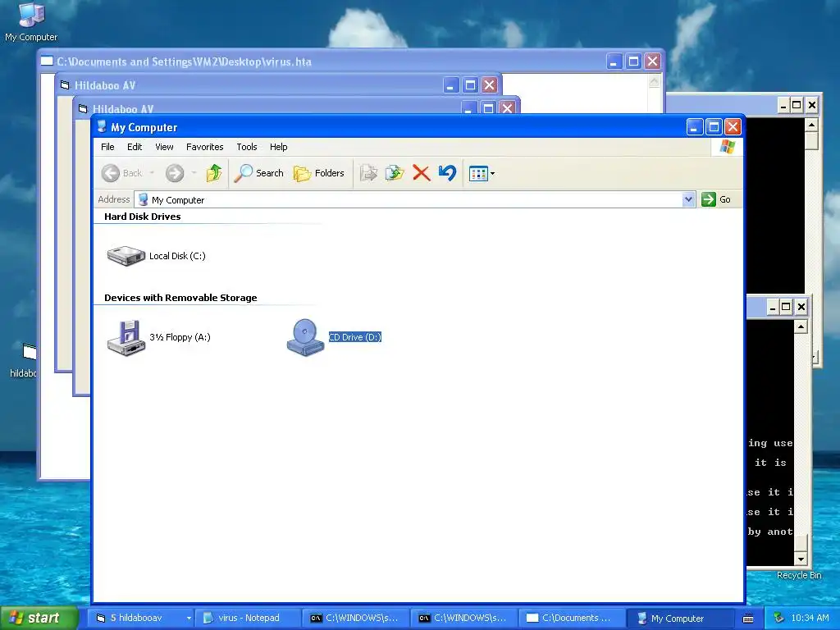The image size is (840, 630).
Task: Click the Recycle Bin desktop label
Action: pyautogui.click(x=799, y=575)
